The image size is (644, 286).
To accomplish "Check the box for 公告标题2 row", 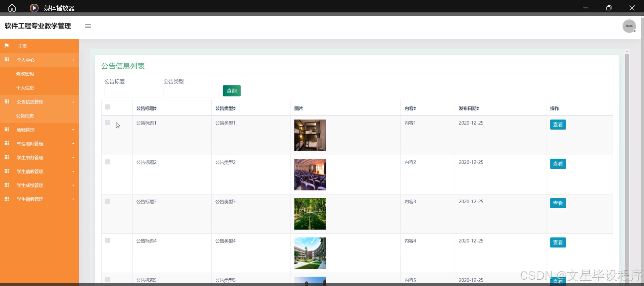I will point(108,162).
